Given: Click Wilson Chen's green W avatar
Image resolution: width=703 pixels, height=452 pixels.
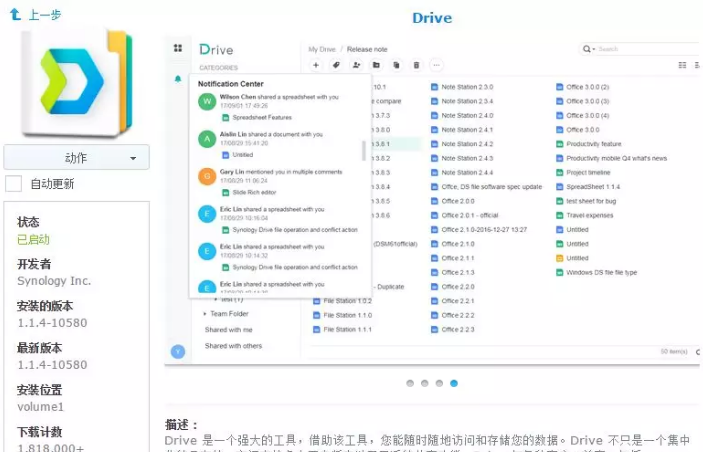Looking at the screenshot, I should pyautogui.click(x=207, y=101).
